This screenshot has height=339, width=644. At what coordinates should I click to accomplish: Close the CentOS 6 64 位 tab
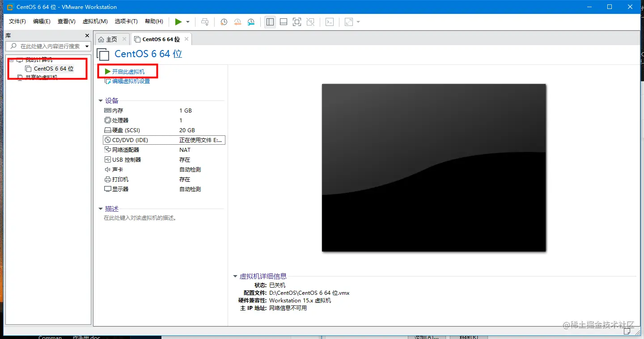(x=186, y=39)
